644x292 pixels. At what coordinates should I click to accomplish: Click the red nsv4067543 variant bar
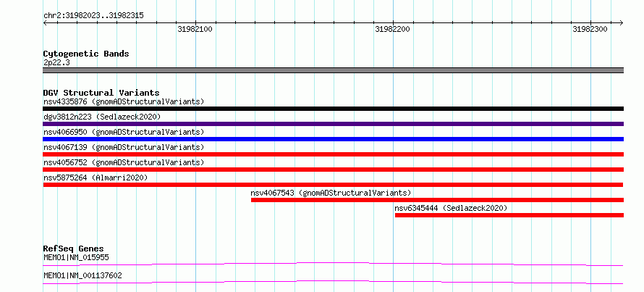click(x=437, y=200)
